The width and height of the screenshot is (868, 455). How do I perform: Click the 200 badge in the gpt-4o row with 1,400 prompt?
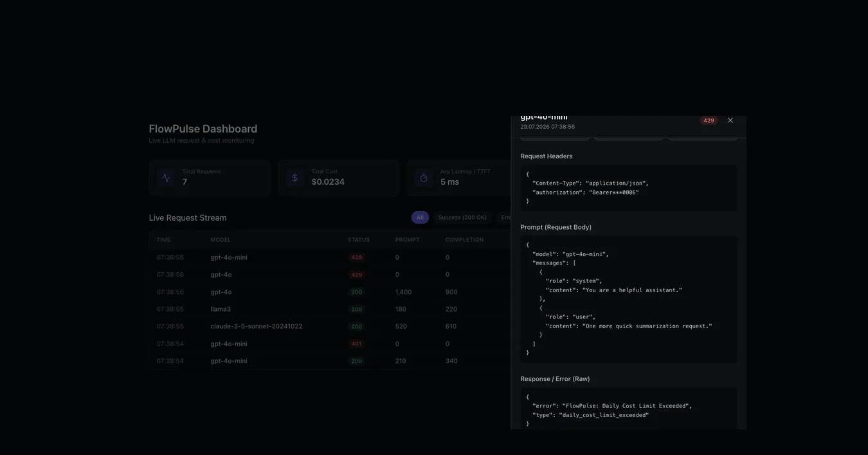[356, 292]
